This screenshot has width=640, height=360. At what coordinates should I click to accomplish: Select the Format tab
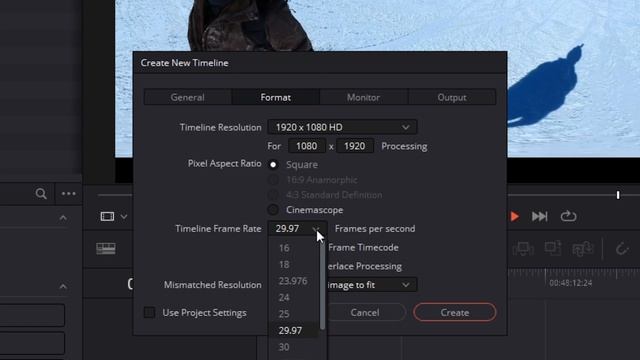tap(276, 98)
